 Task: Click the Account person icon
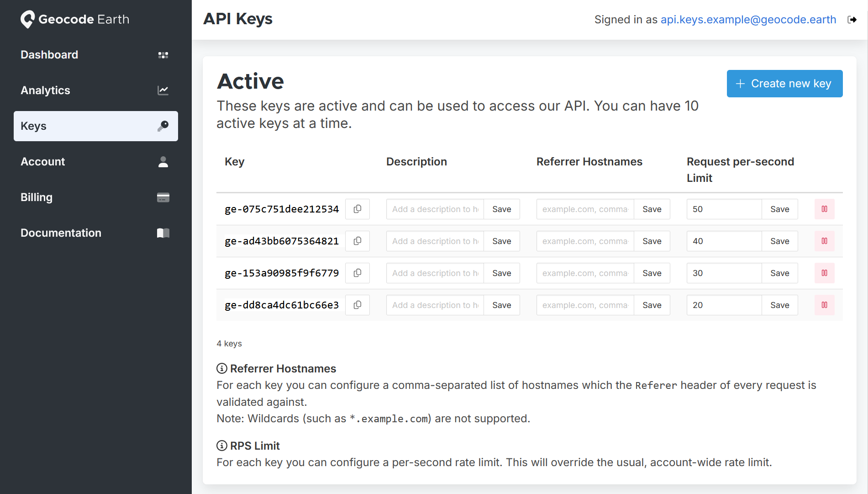tap(163, 162)
